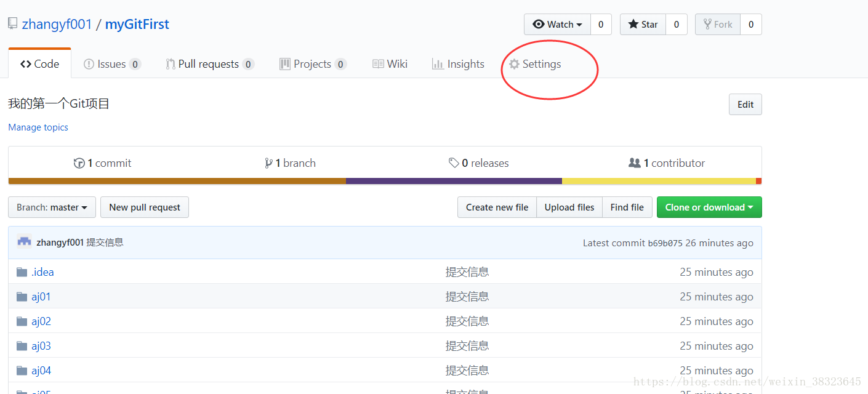Open the 0 releases link
The image size is (868, 394).
[x=479, y=163]
